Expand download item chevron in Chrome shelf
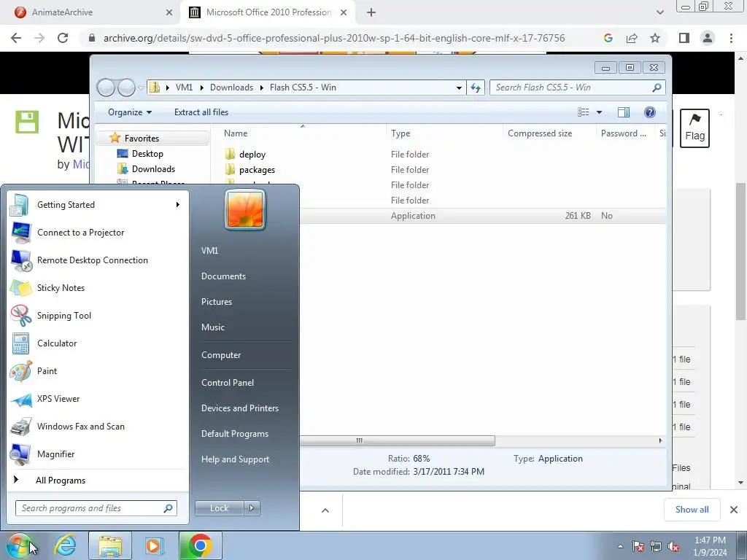The image size is (747, 560). click(x=325, y=510)
